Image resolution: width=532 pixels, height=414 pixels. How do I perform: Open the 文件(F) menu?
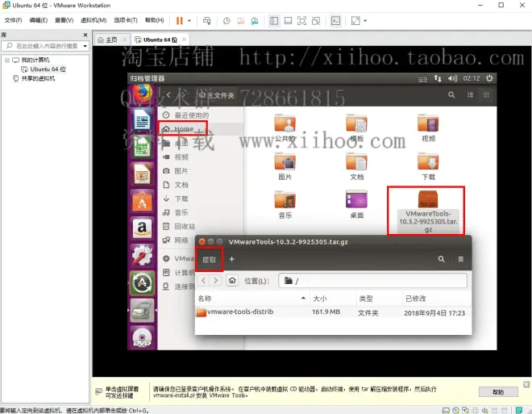pyautogui.click(x=13, y=20)
